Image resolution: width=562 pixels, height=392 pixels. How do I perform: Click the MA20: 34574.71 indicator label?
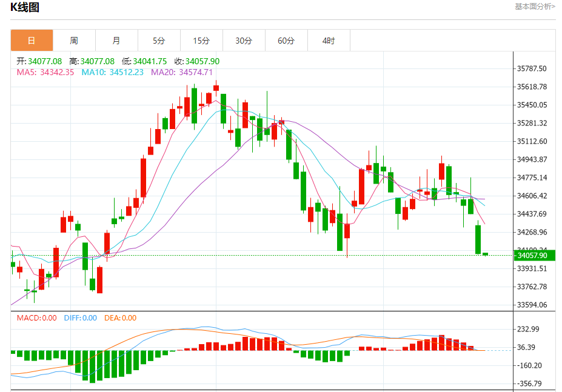point(182,72)
